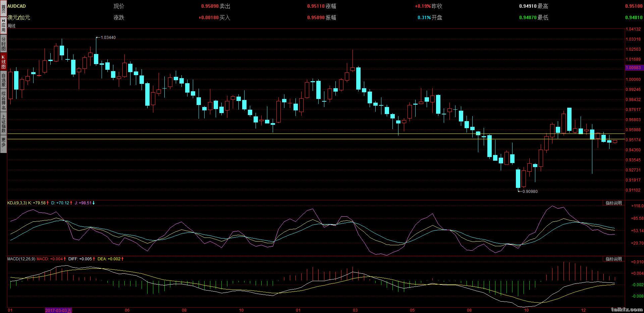Click the 0.91102 price axis label
Screen dimensions: 644x313
pos(633,190)
